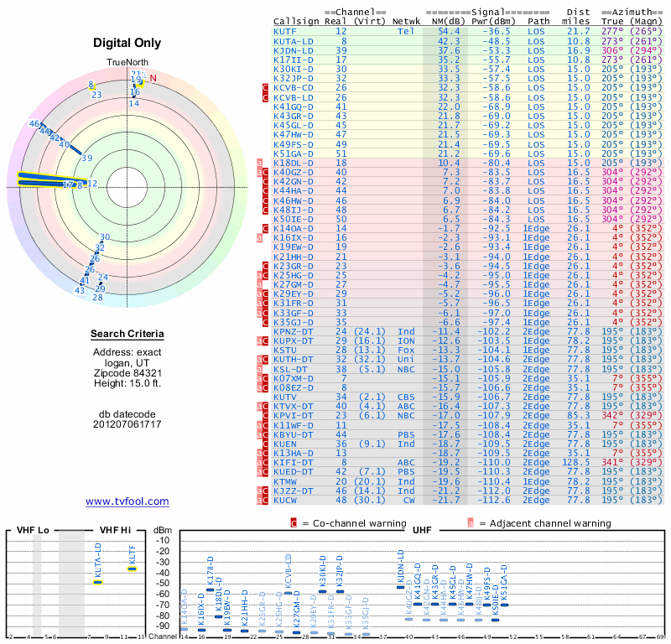Click the TrueNorth label above the radar

127,63
